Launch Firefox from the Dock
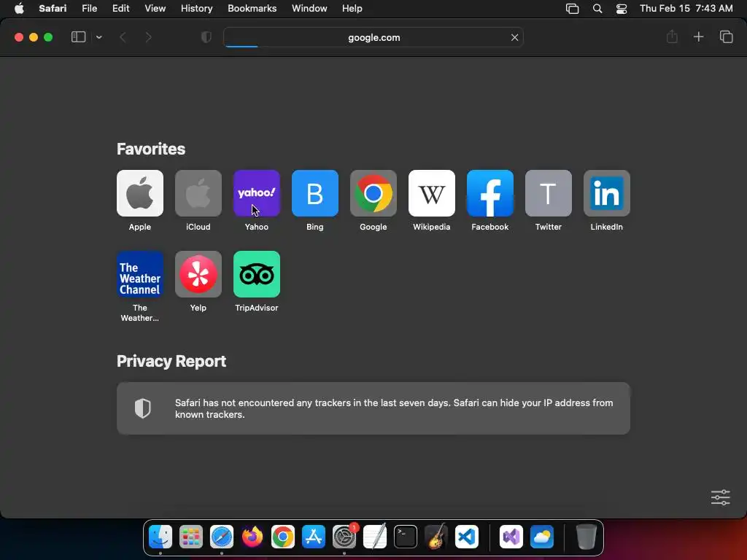 [252, 537]
